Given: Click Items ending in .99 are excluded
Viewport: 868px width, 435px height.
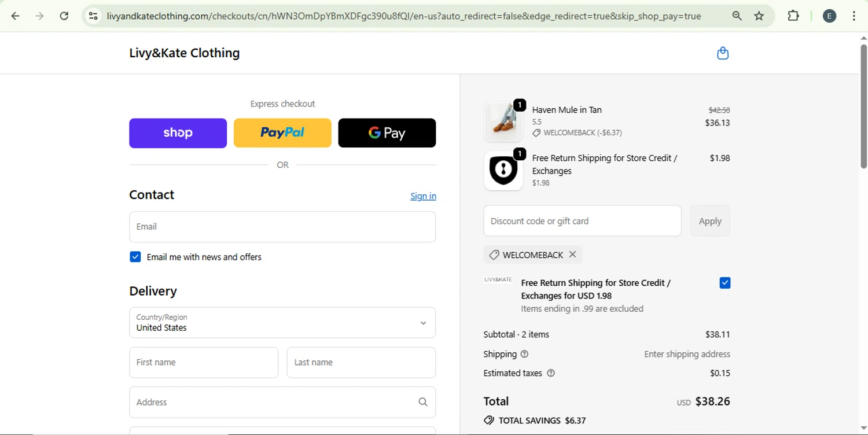Looking at the screenshot, I should (582, 309).
